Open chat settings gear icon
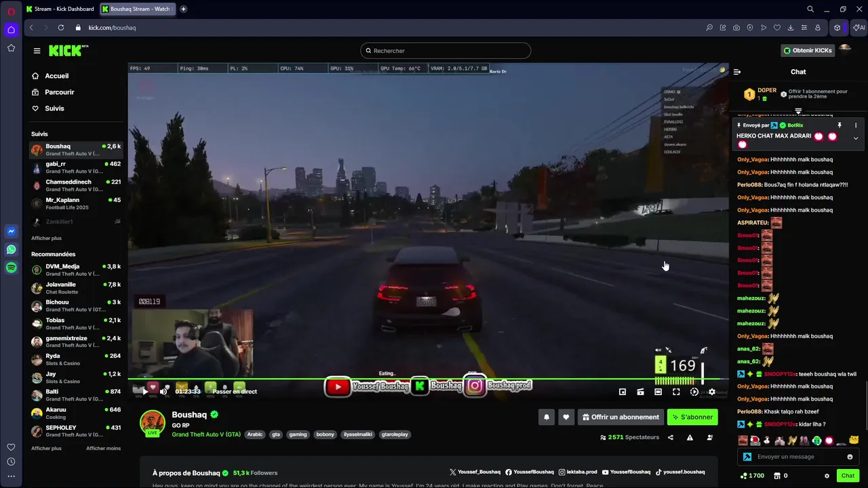868x488 pixels. (x=827, y=476)
